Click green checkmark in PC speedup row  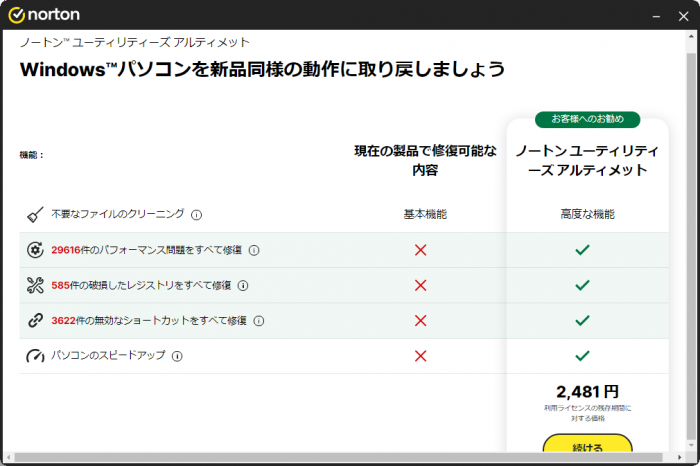583,356
